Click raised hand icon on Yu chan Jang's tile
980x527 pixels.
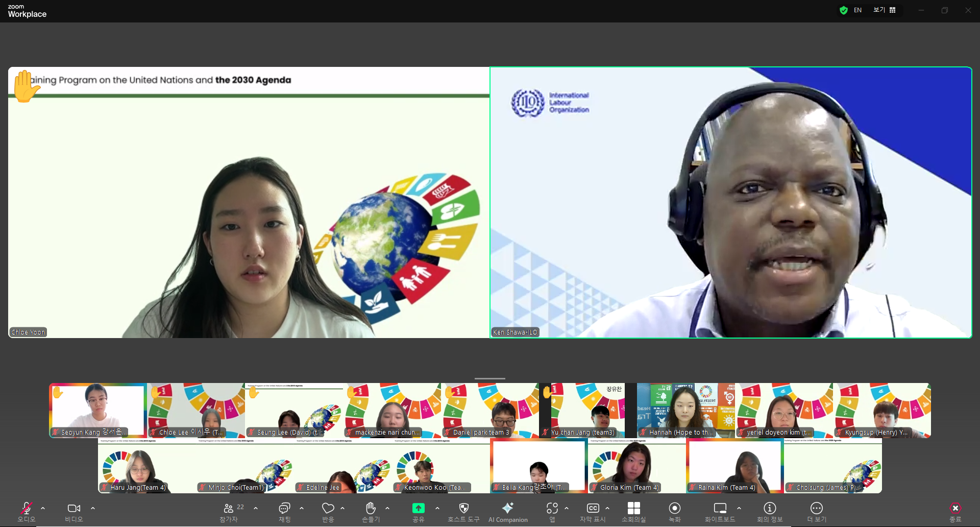coord(548,392)
